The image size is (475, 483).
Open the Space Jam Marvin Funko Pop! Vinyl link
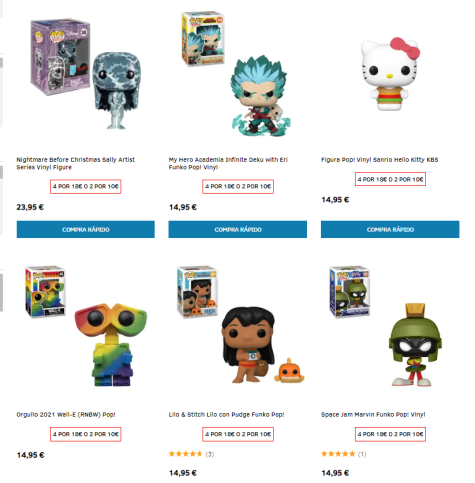tap(373, 415)
